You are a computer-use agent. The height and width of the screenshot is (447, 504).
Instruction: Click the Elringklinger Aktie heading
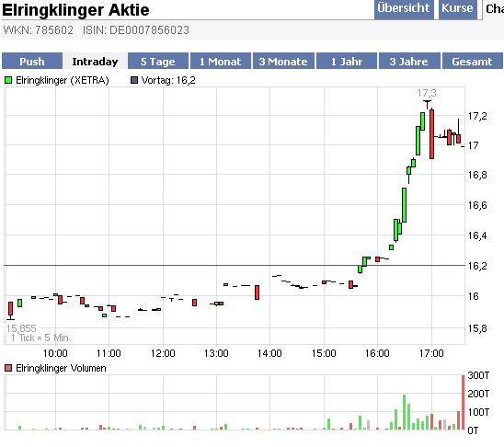pyautogui.click(x=75, y=9)
